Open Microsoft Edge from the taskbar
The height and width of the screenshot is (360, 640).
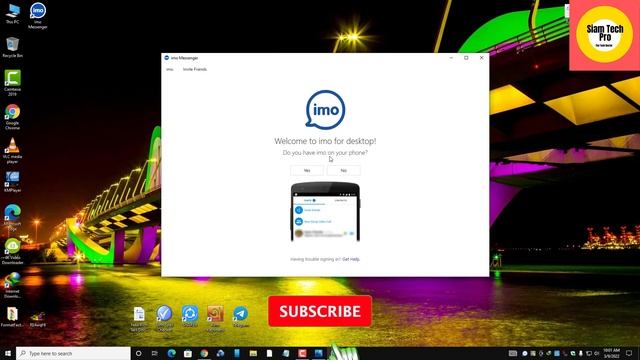pos(171,353)
